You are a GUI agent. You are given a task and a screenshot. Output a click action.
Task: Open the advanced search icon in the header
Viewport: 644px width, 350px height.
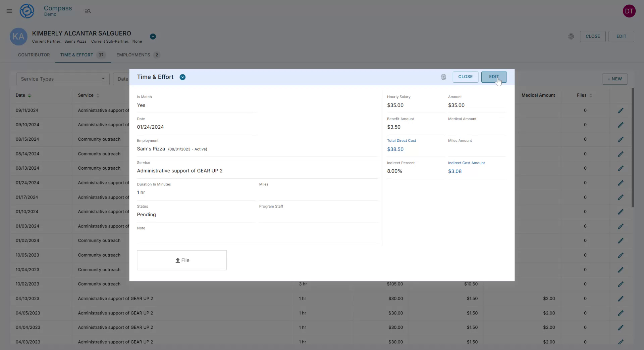[x=88, y=11]
